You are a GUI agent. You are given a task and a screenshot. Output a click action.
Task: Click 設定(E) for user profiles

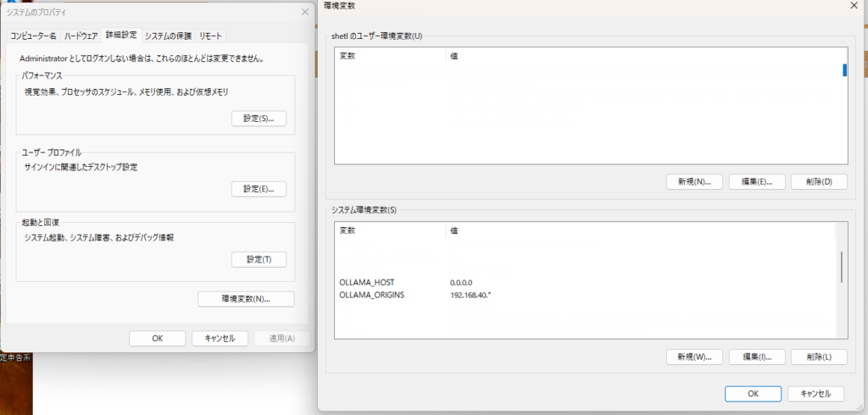coord(259,189)
